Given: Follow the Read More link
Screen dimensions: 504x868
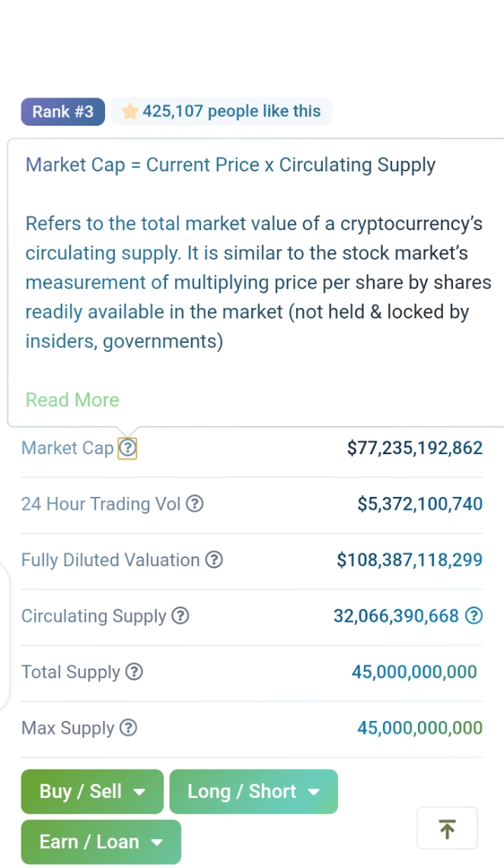Looking at the screenshot, I should (72, 400).
